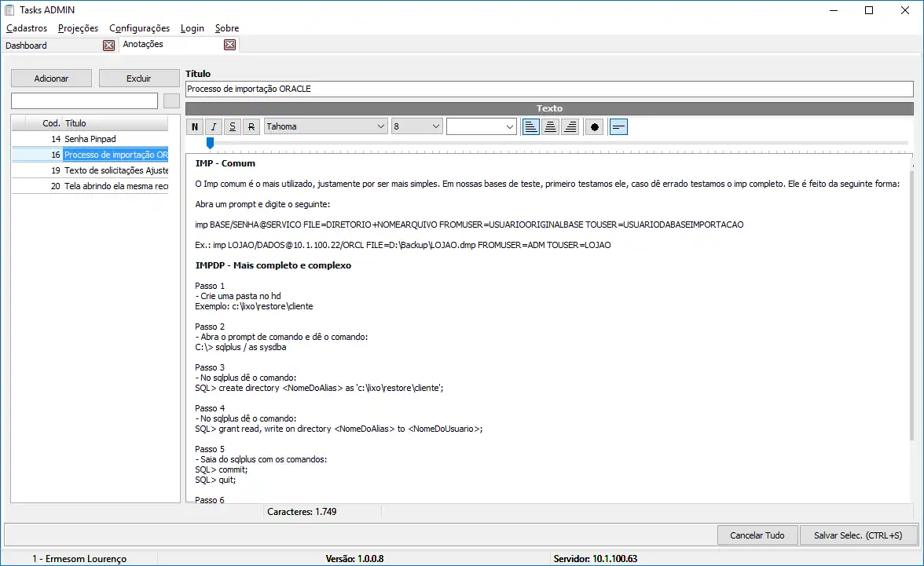Viewport: 924px width, 566px height.
Task: Toggle bold (N) formatting
Action: [195, 126]
